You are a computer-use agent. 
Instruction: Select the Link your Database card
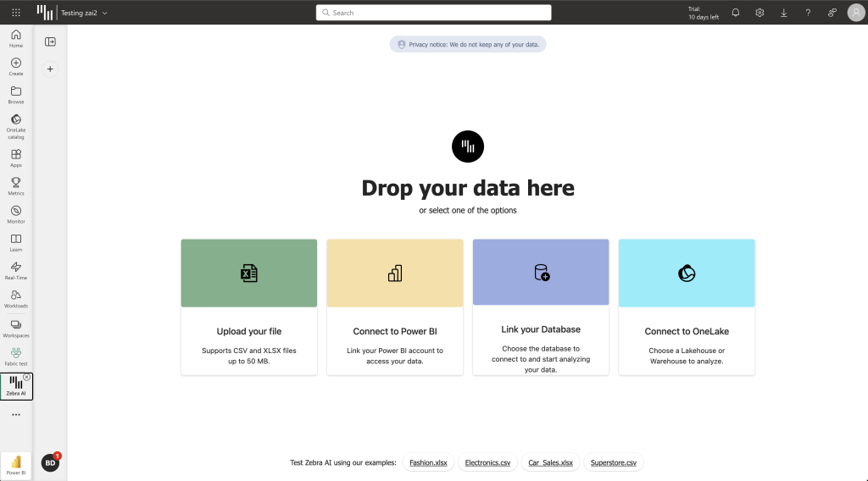click(541, 307)
